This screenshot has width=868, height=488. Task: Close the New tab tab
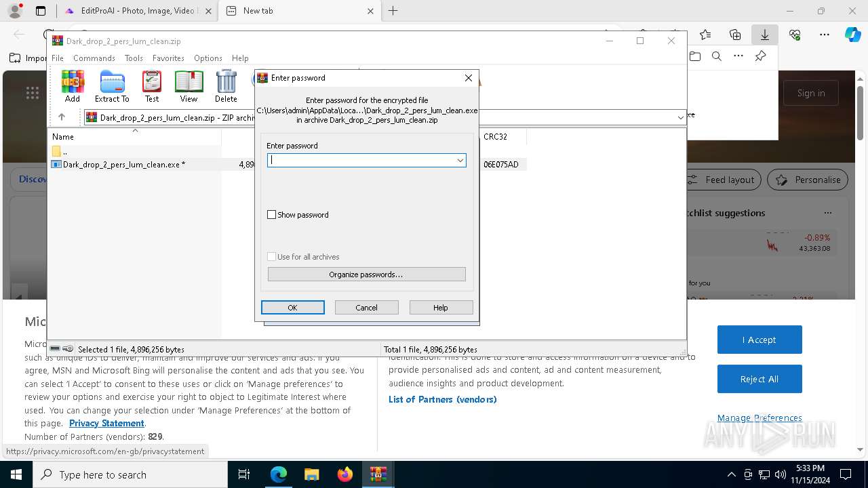(x=370, y=11)
